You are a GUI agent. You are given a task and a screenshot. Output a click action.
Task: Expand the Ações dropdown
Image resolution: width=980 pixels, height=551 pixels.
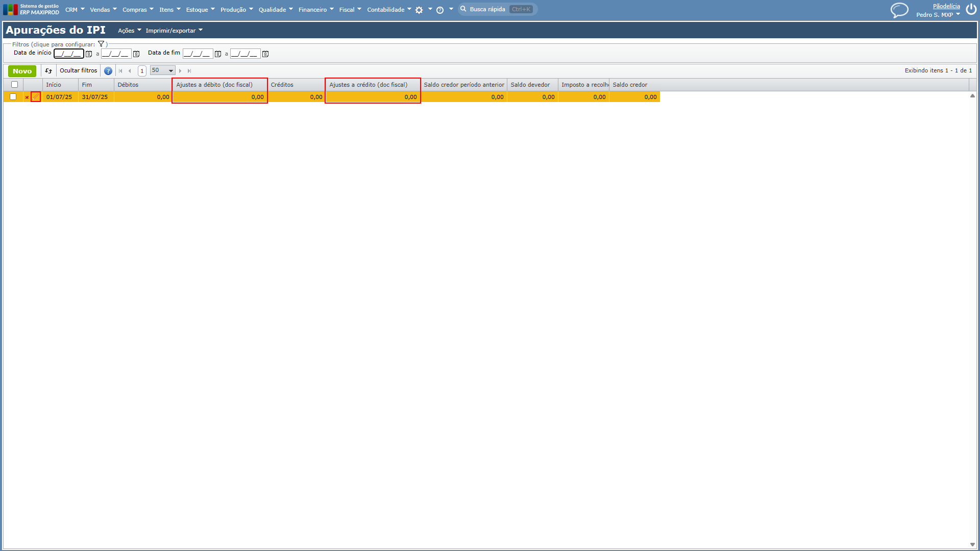[x=130, y=31]
